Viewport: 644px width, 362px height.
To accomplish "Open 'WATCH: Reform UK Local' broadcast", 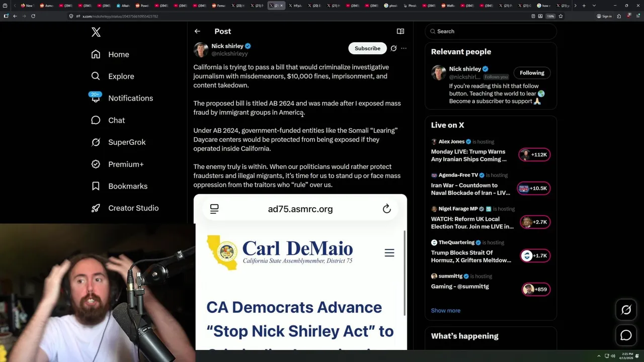I will coord(472,223).
